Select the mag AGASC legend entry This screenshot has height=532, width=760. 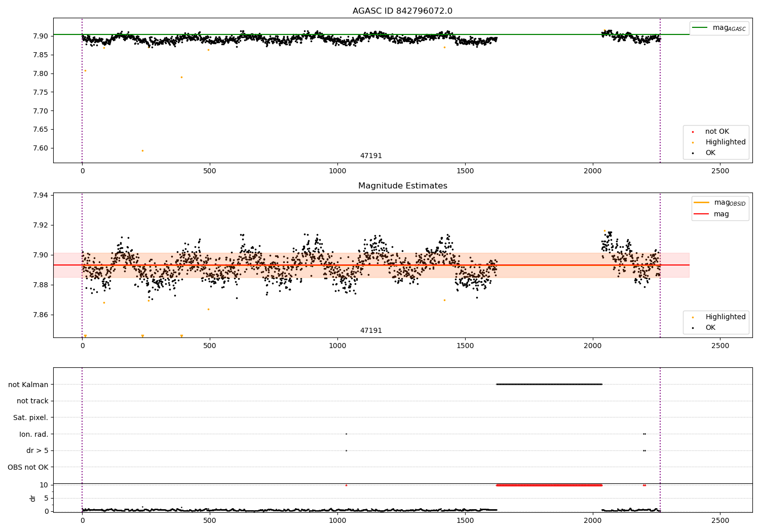point(719,28)
